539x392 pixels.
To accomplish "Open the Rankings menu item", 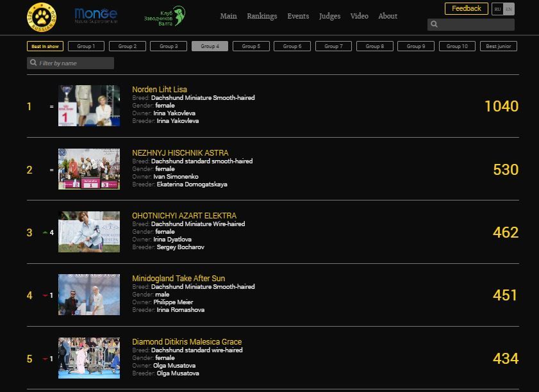I will point(261,16).
